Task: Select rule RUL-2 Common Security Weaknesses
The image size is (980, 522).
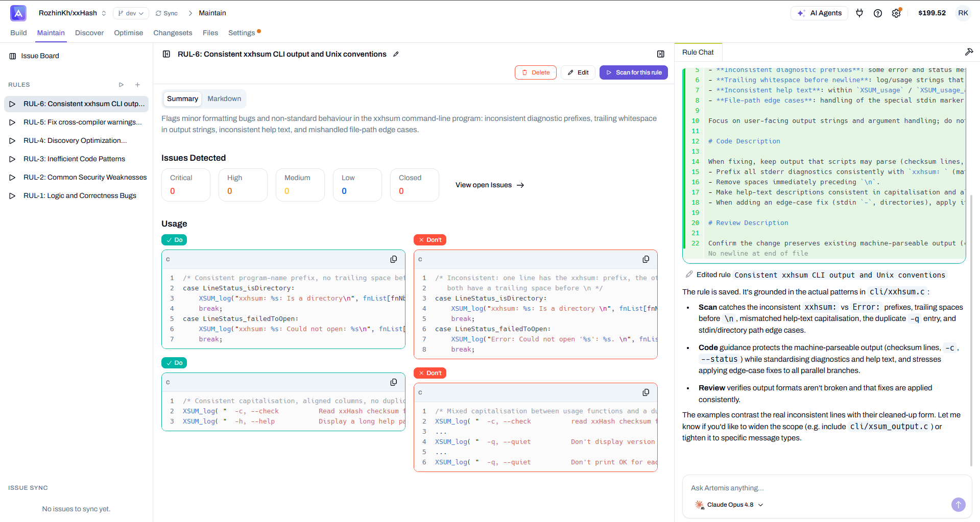Action: tap(77, 177)
